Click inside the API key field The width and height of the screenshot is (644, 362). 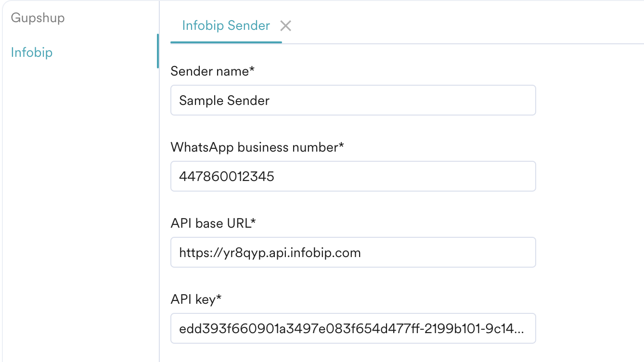(x=353, y=328)
